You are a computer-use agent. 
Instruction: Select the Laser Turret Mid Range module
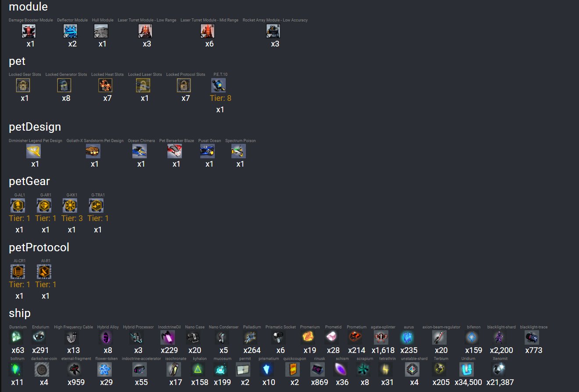tap(207, 31)
